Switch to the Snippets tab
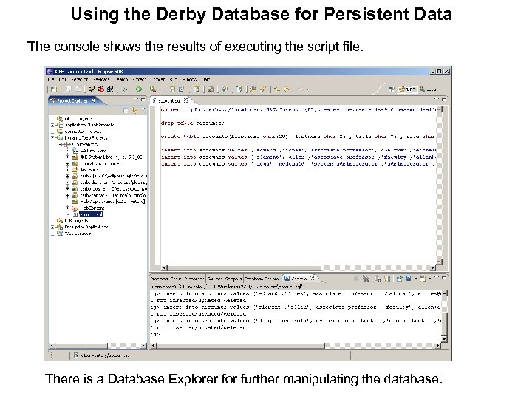Image resolution: width=532 pixels, height=399 pixels. [x=233, y=279]
